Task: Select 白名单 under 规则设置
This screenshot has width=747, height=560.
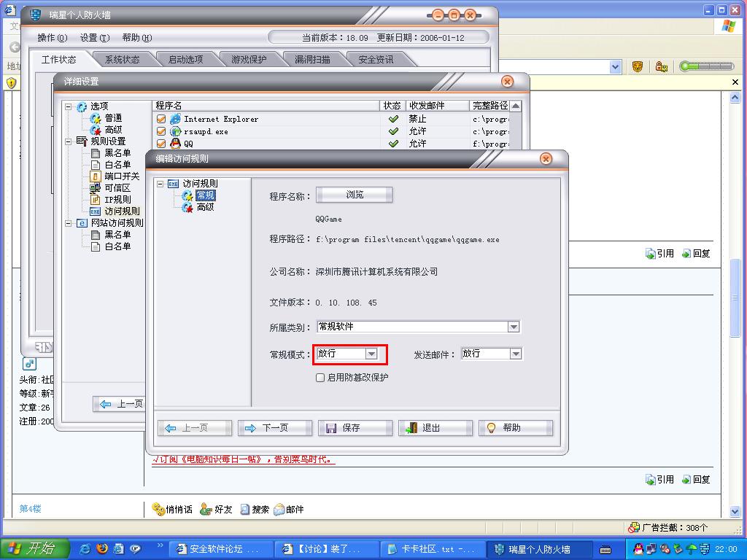Action: 117,165
